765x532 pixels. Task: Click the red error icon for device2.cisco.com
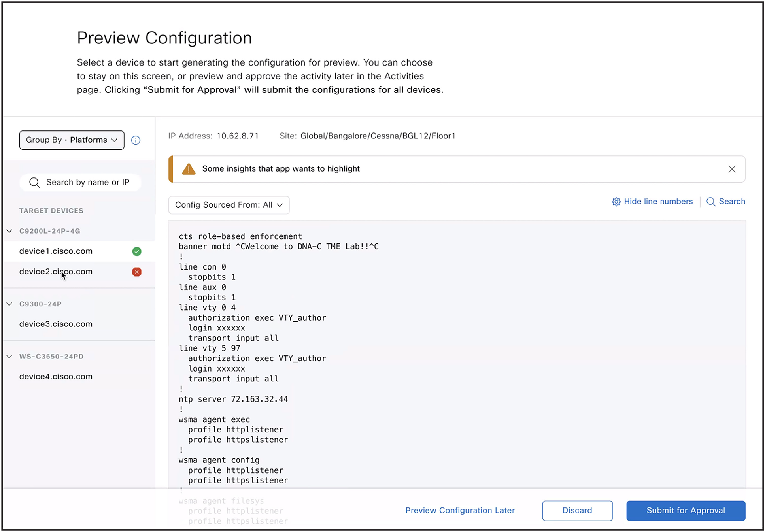pos(137,272)
